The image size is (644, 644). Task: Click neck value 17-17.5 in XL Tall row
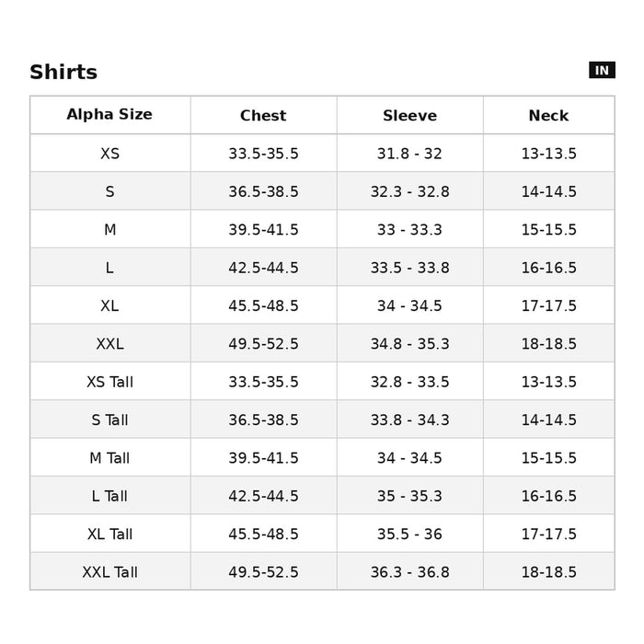click(549, 534)
